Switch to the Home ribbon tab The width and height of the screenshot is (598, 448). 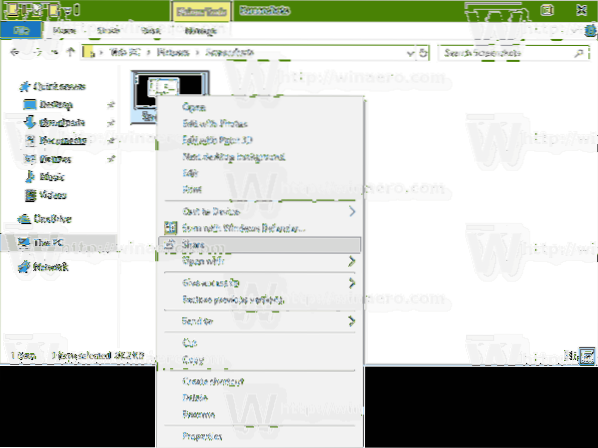click(64, 31)
